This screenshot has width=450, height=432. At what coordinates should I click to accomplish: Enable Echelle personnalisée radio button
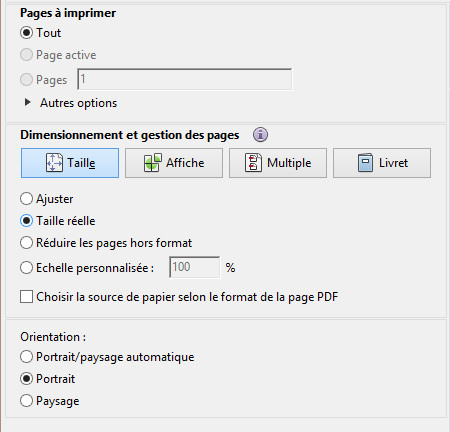click(x=26, y=268)
